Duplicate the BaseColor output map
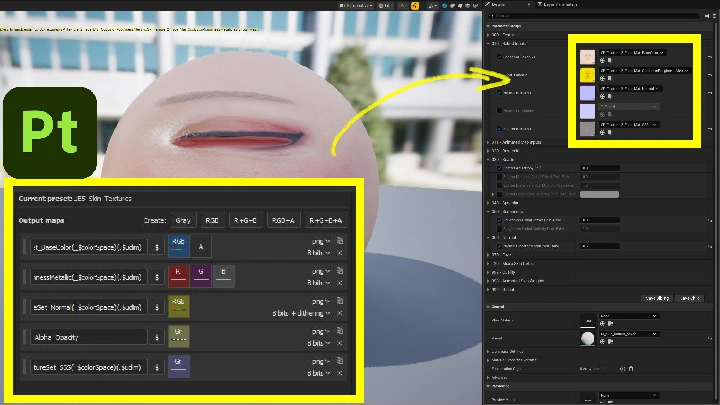Image resolution: width=720 pixels, height=405 pixels. pos(340,241)
